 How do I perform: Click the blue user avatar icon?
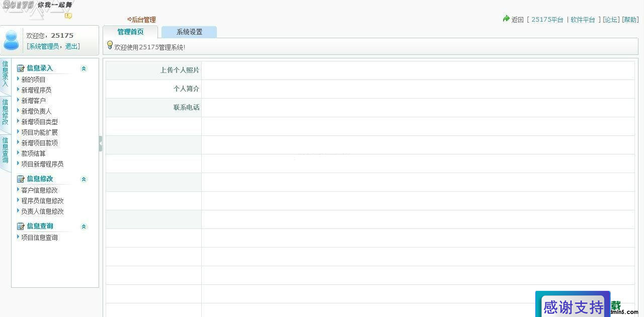point(11,40)
